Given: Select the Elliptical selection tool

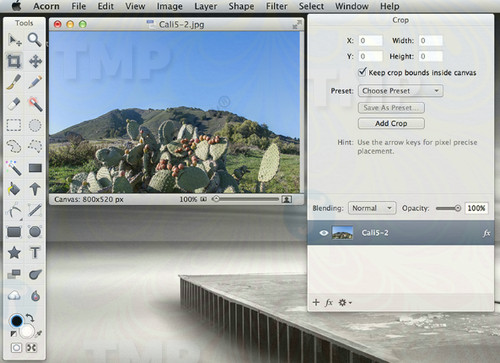Looking at the screenshot, I should tap(35, 125).
